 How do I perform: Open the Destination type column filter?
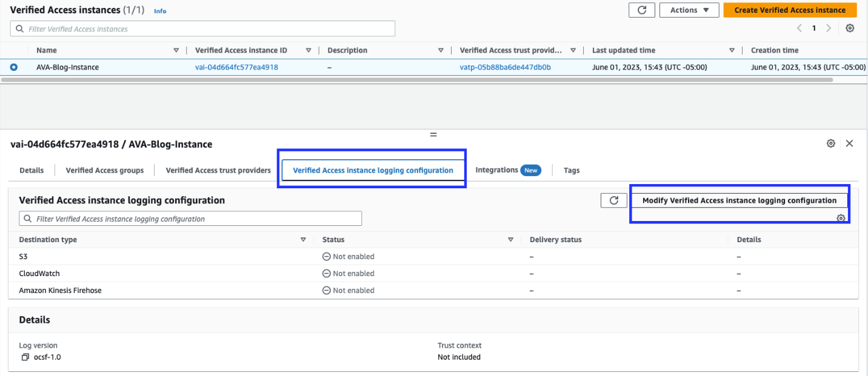303,239
